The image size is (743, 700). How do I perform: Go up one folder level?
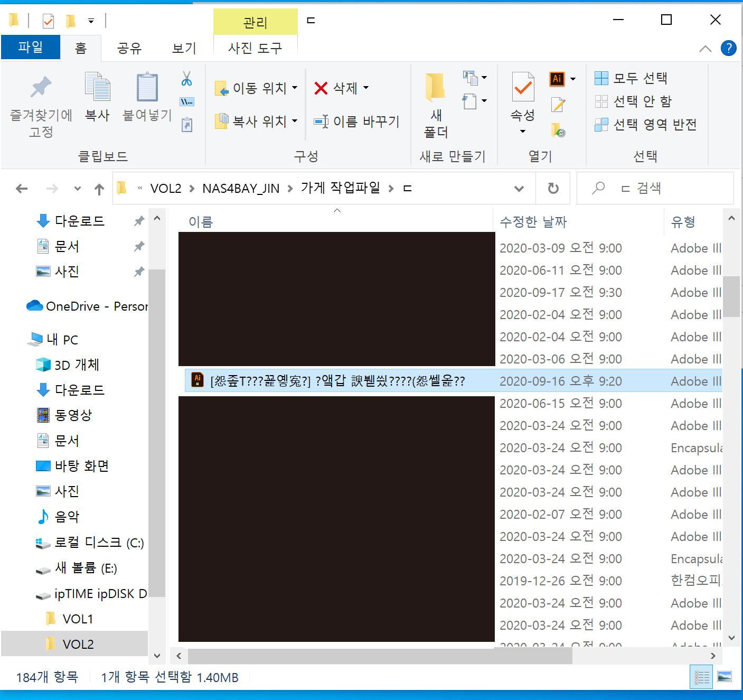(x=99, y=189)
